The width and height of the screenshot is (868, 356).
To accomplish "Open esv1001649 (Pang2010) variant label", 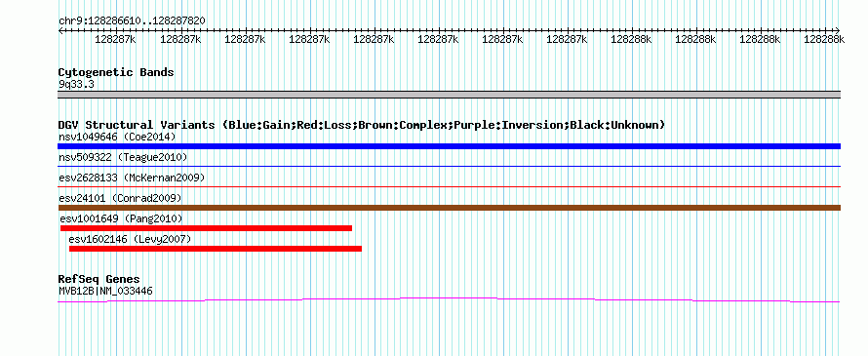I will pyautogui.click(x=122, y=218).
